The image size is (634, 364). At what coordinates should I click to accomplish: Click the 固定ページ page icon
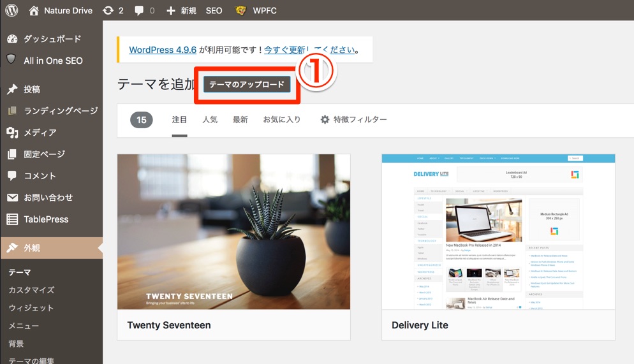pos(12,154)
